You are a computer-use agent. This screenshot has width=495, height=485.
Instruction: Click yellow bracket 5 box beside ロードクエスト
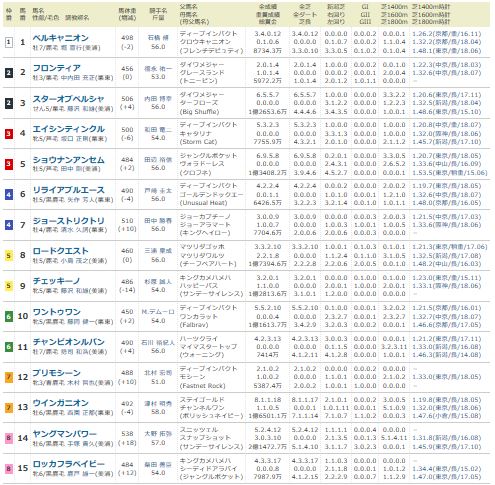9,256
